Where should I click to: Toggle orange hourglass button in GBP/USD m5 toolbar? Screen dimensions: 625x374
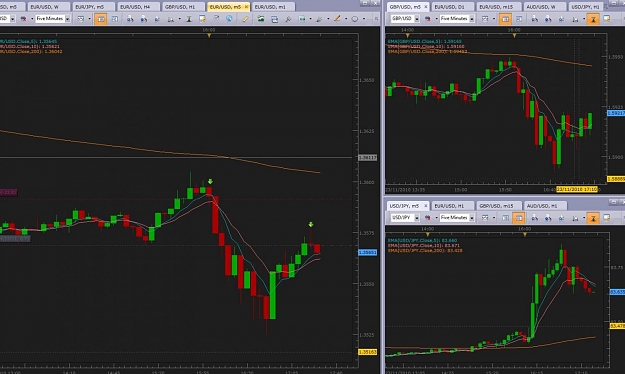pyautogui.click(x=593, y=19)
